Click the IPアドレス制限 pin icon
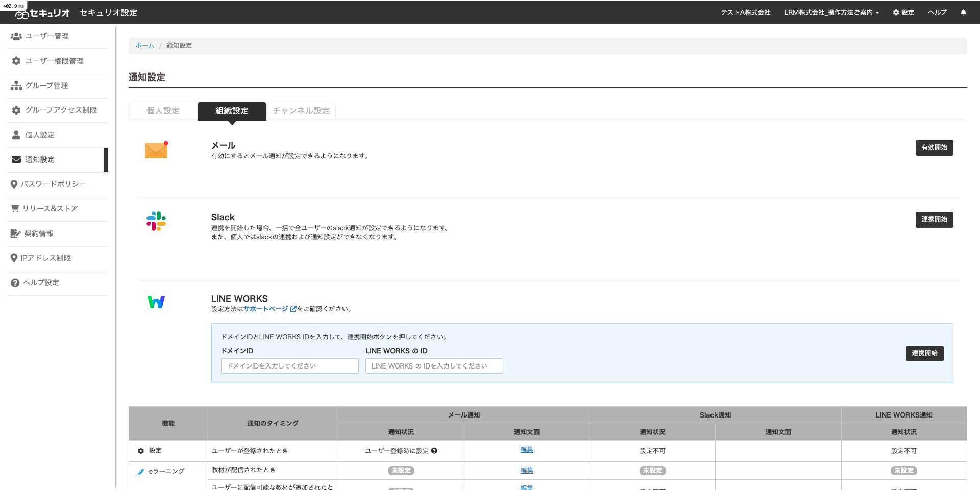The height and width of the screenshot is (490, 980). pyautogui.click(x=14, y=258)
